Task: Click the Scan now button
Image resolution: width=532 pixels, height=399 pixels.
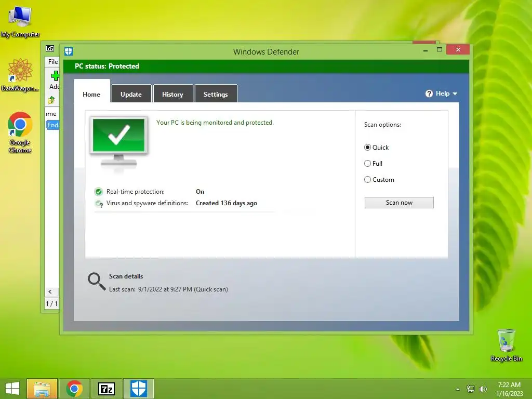Action: [399, 203]
